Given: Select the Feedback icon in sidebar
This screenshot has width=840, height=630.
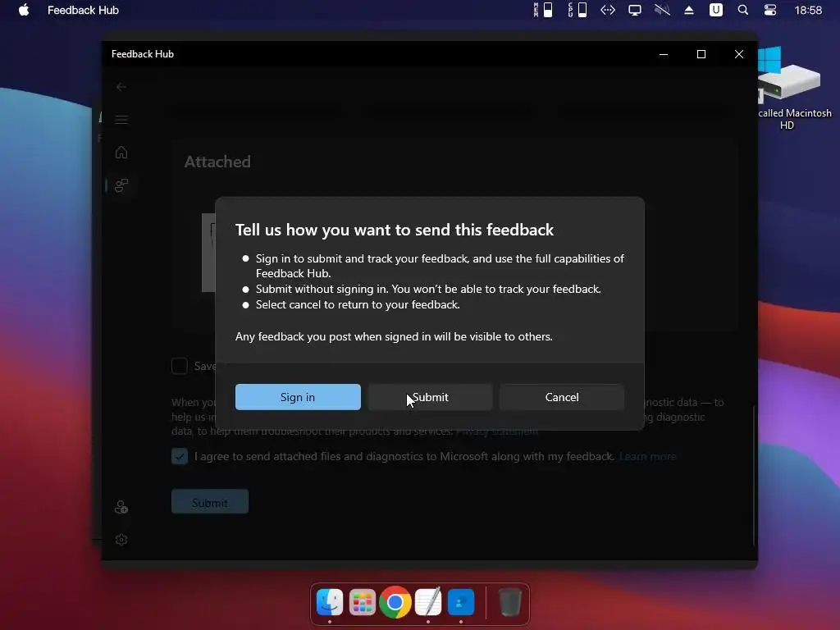Looking at the screenshot, I should pyautogui.click(x=121, y=185).
